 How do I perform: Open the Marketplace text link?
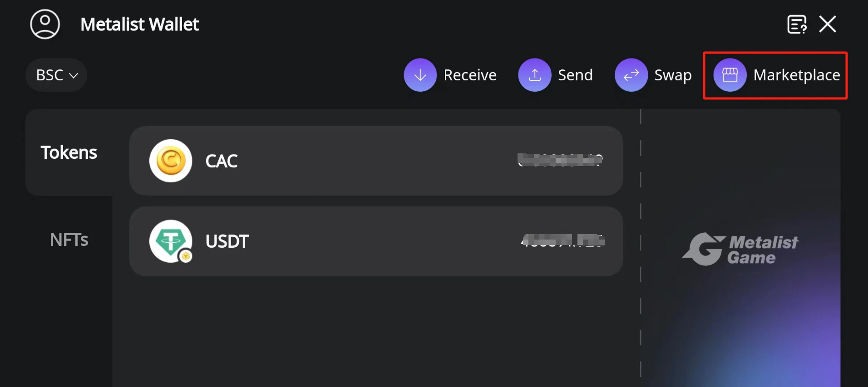pyautogui.click(x=796, y=75)
